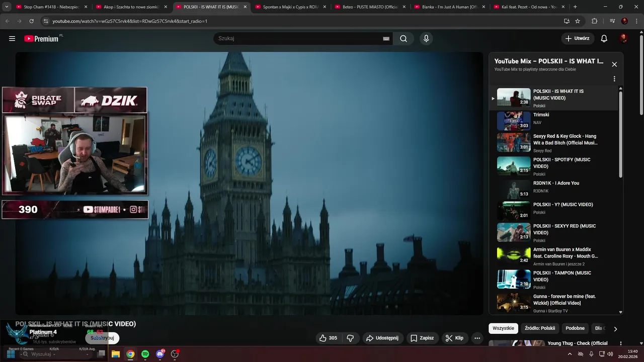Click the Subskrybuj subscribe button
Viewport: 644px width, 362px height.
pyautogui.click(x=102, y=338)
